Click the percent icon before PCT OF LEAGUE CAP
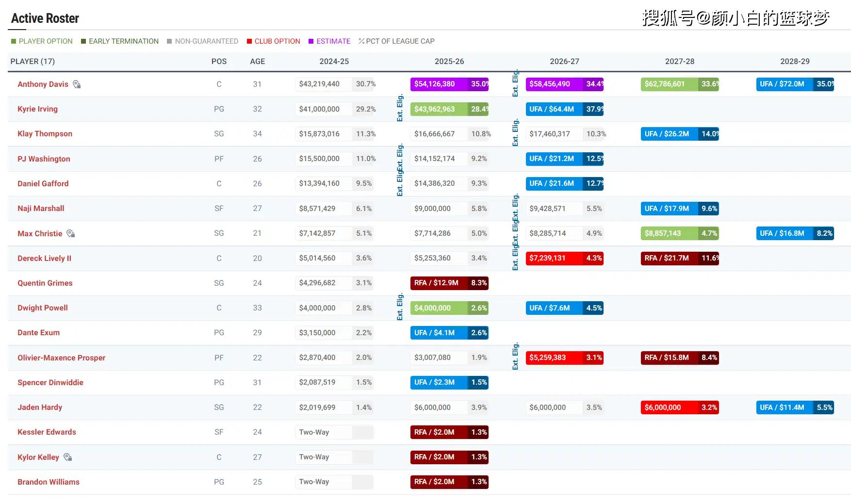 click(x=361, y=41)
